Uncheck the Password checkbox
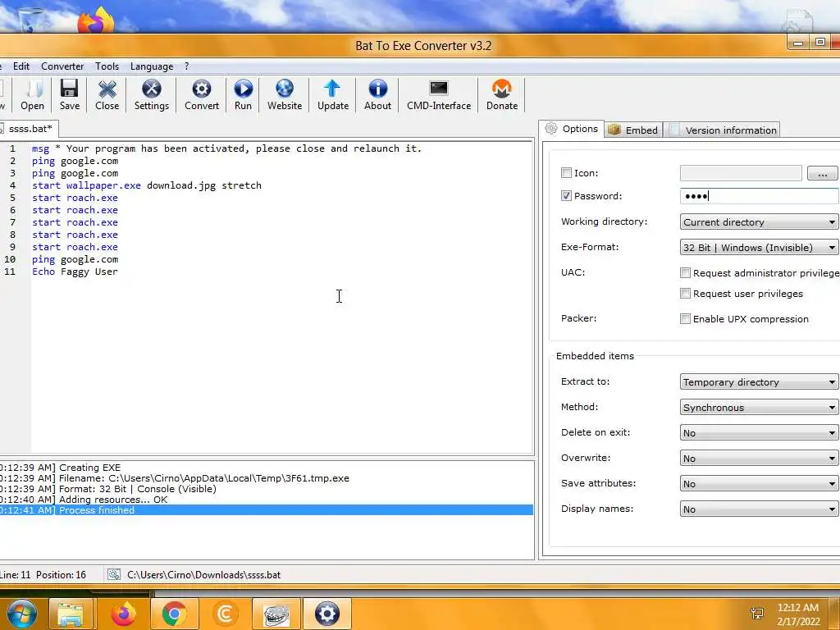Screen dimensions: 840x630 (566, 195)
